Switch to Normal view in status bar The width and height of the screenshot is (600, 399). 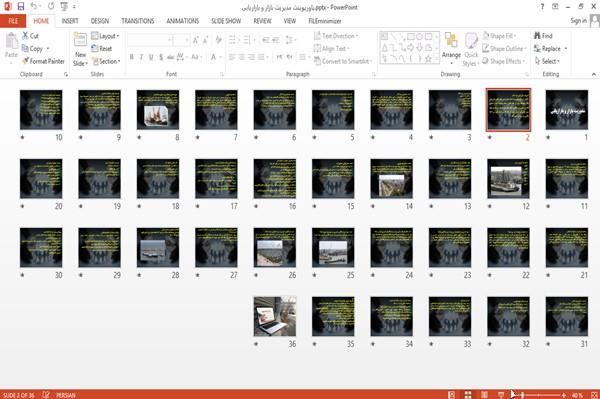452,395
